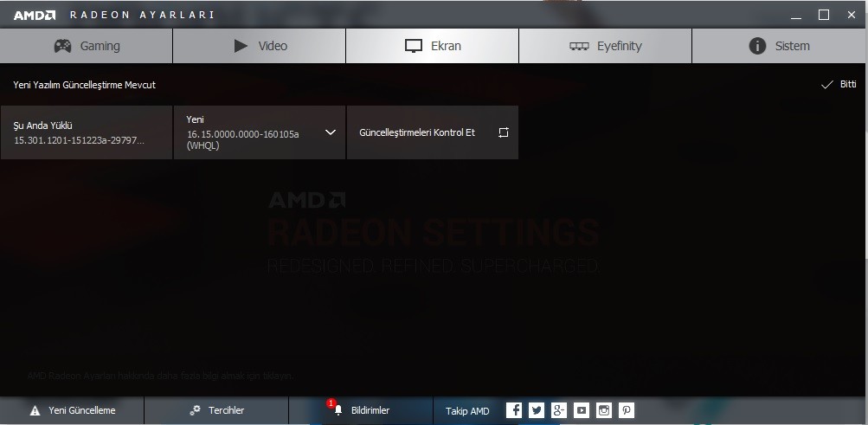
Task: Click the monitor icon on Ekran
Action: pyautogui.click(x=414, y=46)
